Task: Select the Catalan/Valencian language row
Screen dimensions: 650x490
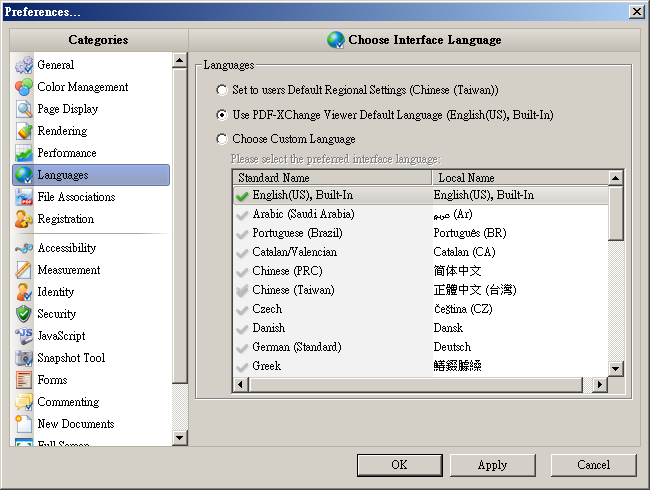Action: pos(421,252)
